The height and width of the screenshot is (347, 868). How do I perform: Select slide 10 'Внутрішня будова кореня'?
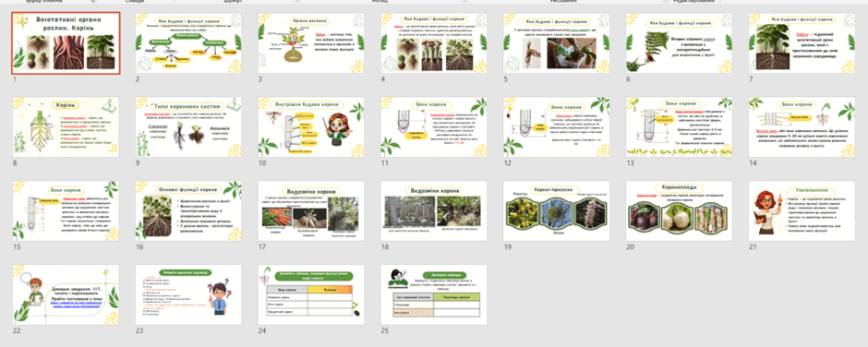(310, 126)
